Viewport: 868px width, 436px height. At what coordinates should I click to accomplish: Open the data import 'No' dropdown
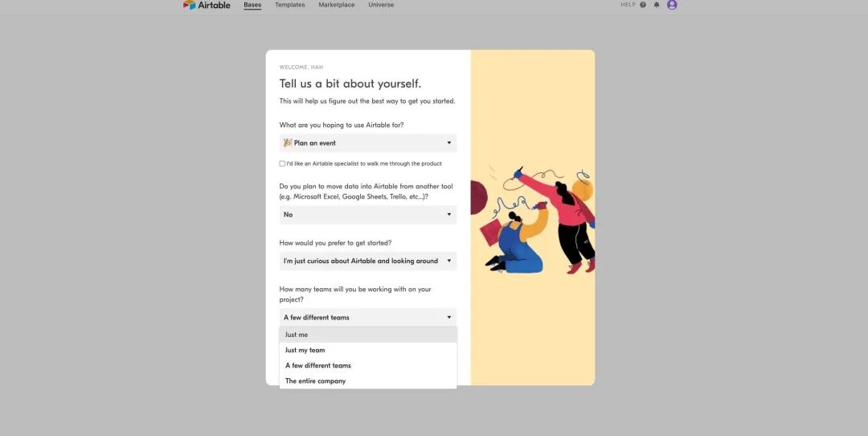pyautogui.click(x=368, y=215)
